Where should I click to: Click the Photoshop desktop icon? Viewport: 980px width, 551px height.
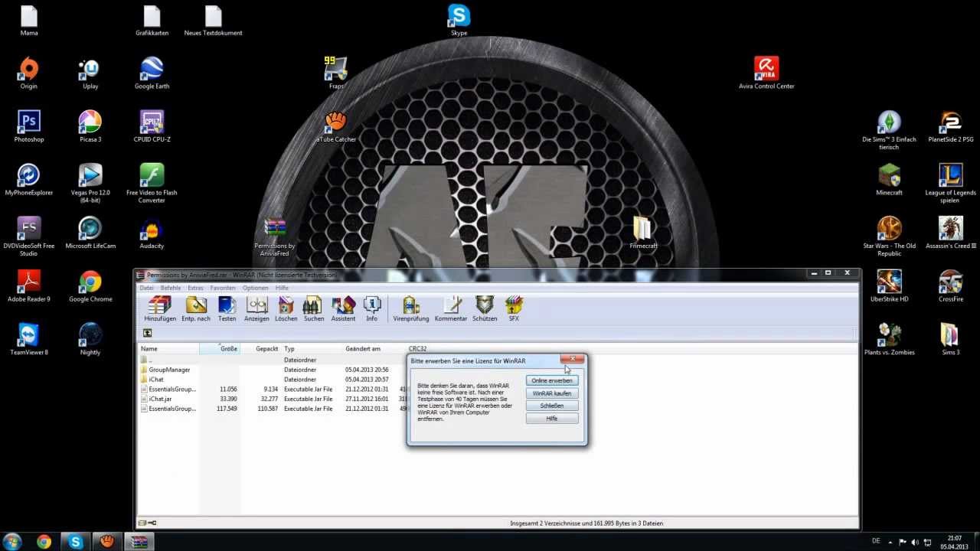[x=29, y=126]
